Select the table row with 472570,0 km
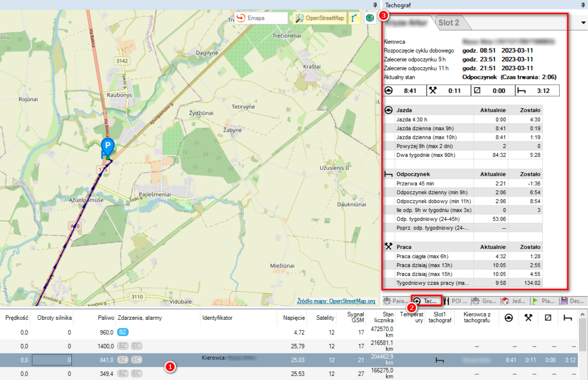The width and height of the screenshot is (588, 380). pyautogui.click(x=289, y=332)
